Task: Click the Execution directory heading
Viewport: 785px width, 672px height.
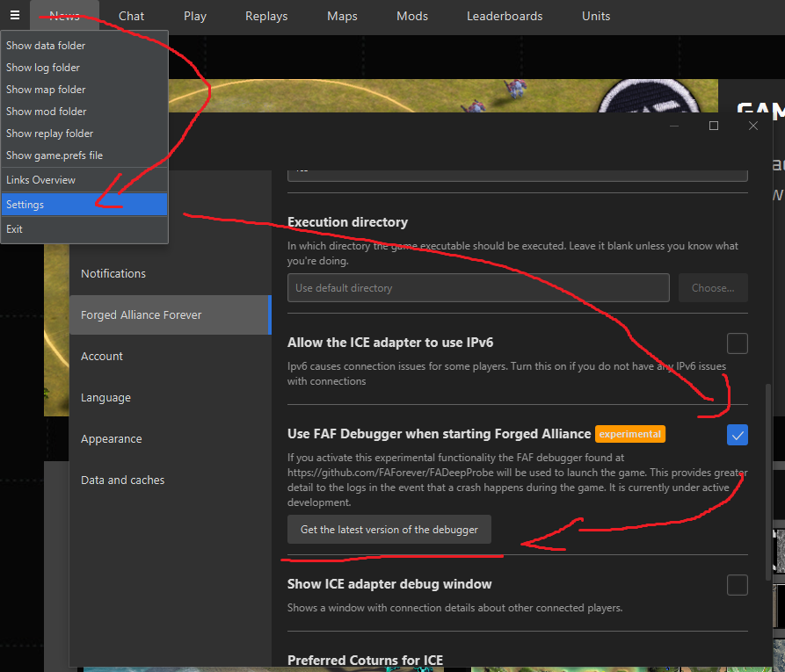Action: pos(347,222)
